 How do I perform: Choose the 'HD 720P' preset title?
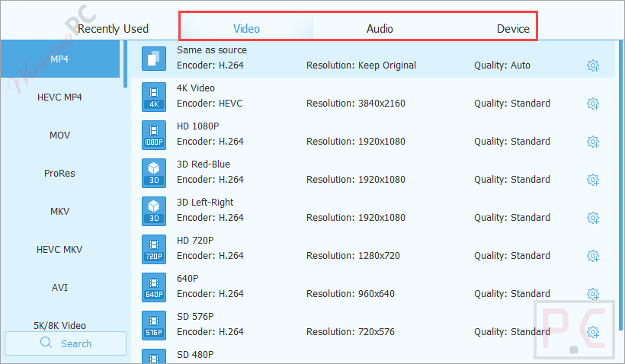point(195,240)
